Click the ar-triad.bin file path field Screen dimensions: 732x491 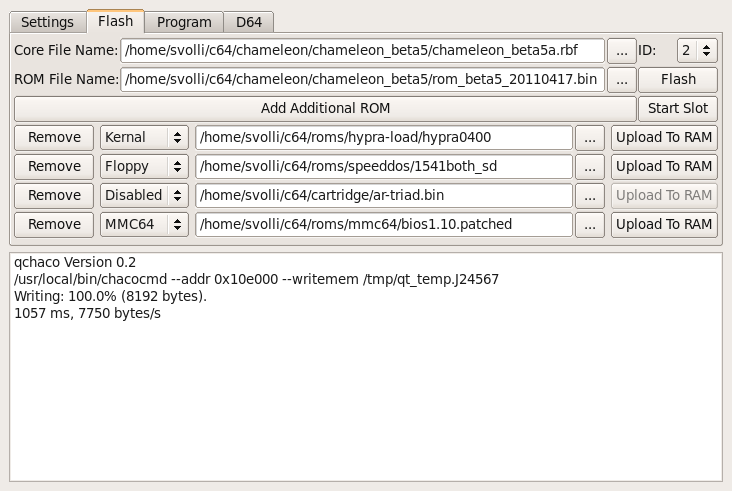coord(384,195)
